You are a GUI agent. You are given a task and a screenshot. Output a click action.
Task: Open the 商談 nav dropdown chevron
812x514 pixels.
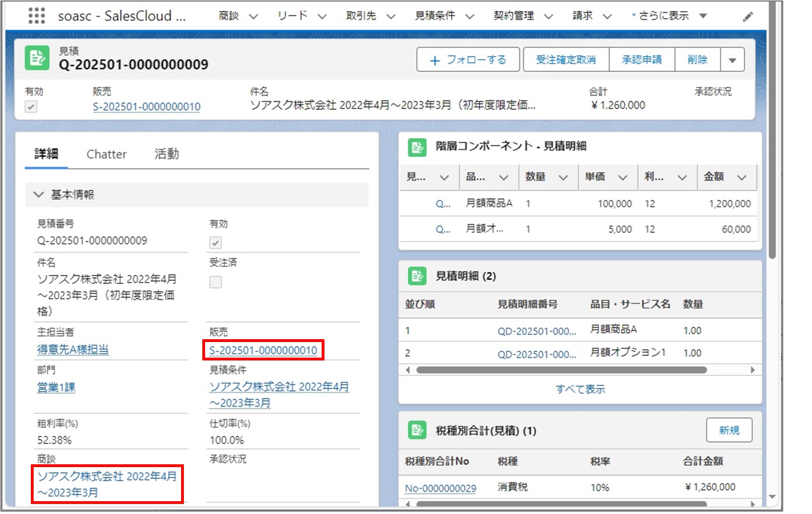point(253,16)
